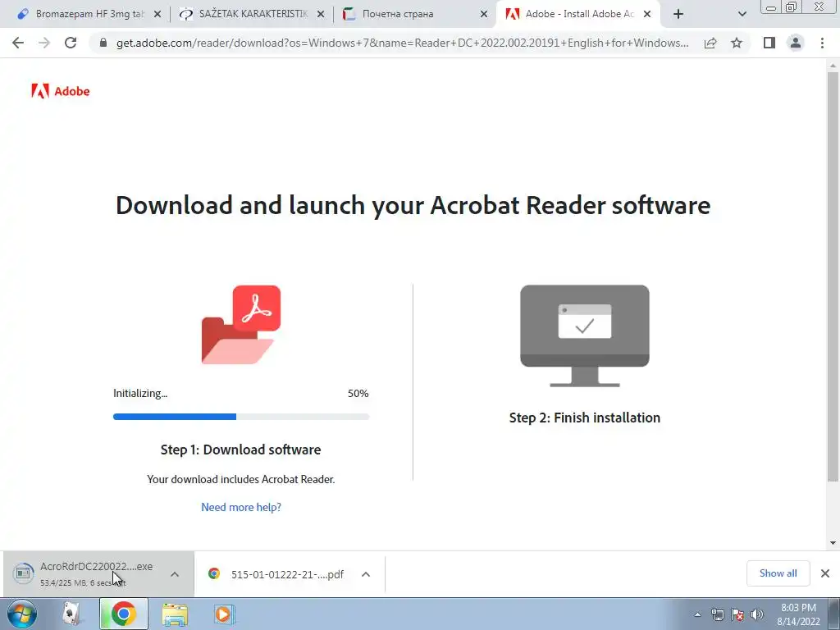
Task: Click the Acrobat folder icon
Action: click(241, 325)
